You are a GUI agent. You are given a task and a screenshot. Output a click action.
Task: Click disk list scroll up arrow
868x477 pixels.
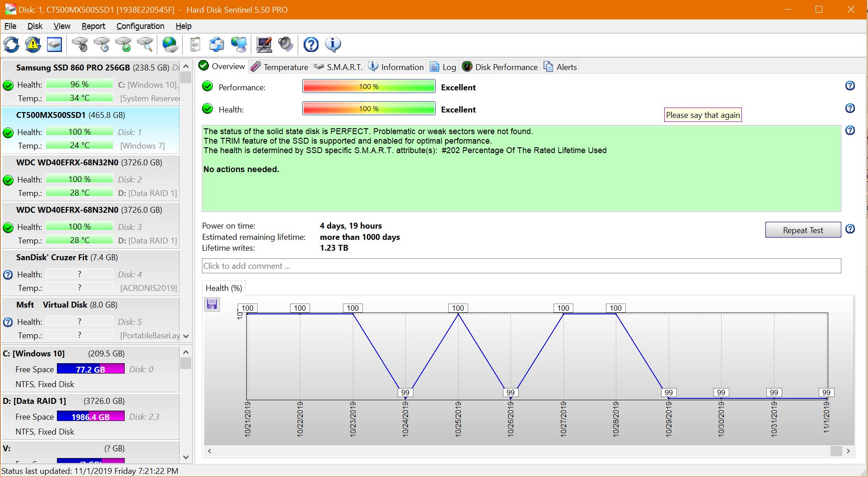(186, 66)
